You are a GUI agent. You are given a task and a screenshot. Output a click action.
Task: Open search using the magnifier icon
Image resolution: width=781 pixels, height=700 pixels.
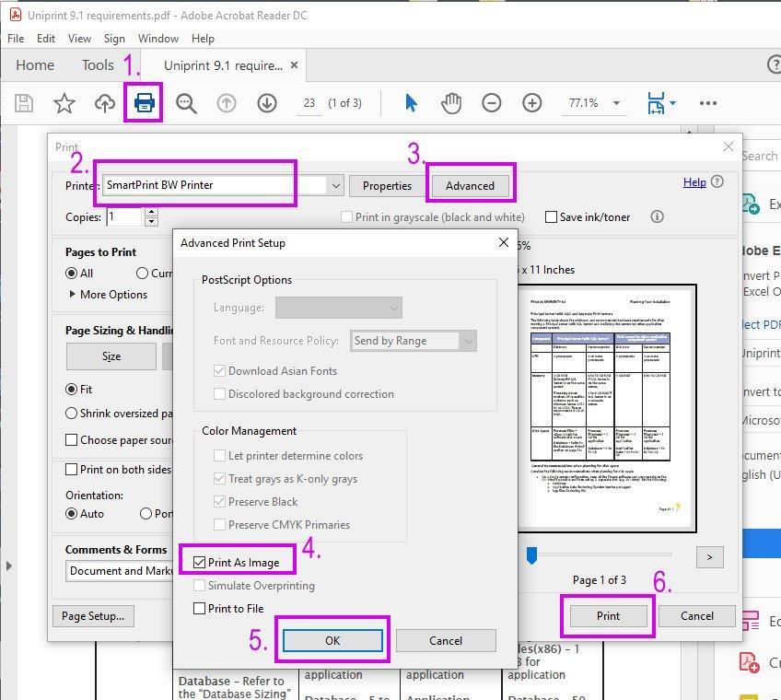186,103
